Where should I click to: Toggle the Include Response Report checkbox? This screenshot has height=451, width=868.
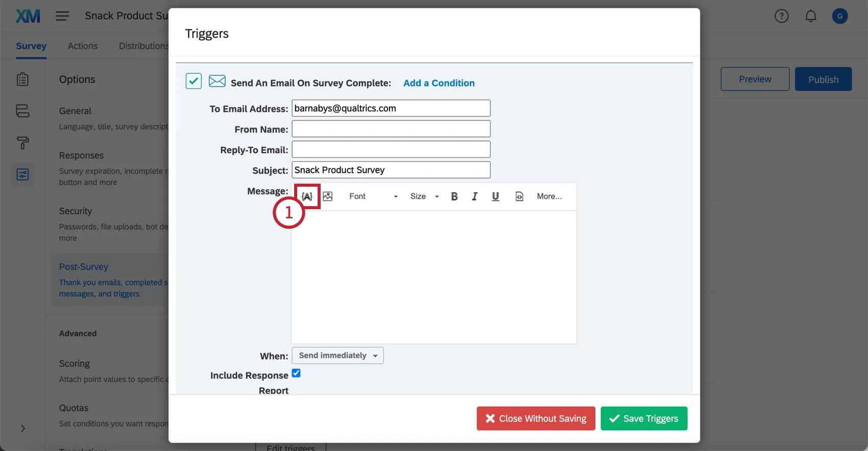tap(296, 373)
